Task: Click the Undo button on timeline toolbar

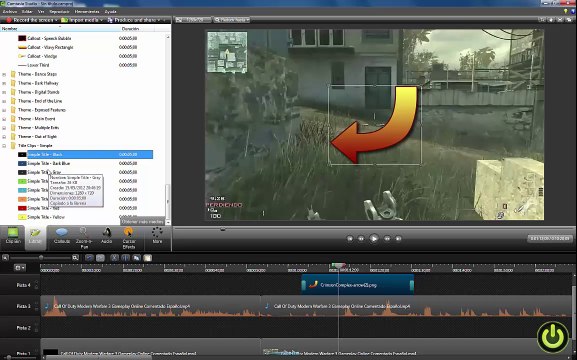Action: pos(89,258)
